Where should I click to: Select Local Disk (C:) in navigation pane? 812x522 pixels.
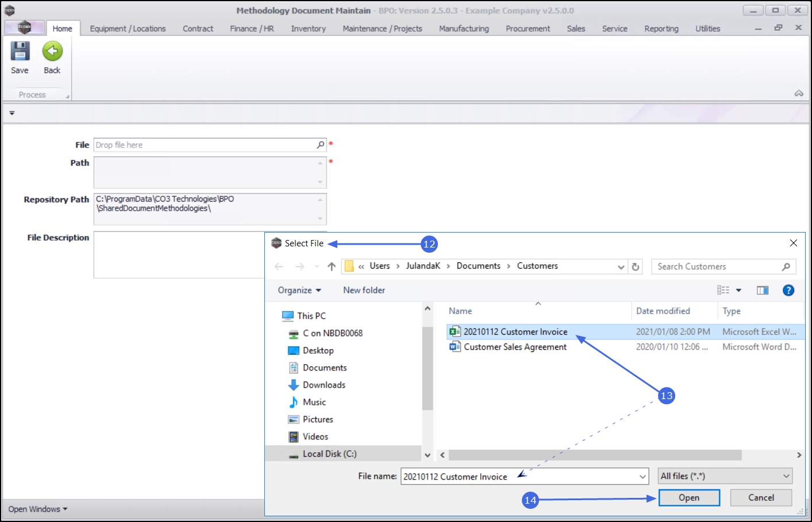[x=344, y=454]
